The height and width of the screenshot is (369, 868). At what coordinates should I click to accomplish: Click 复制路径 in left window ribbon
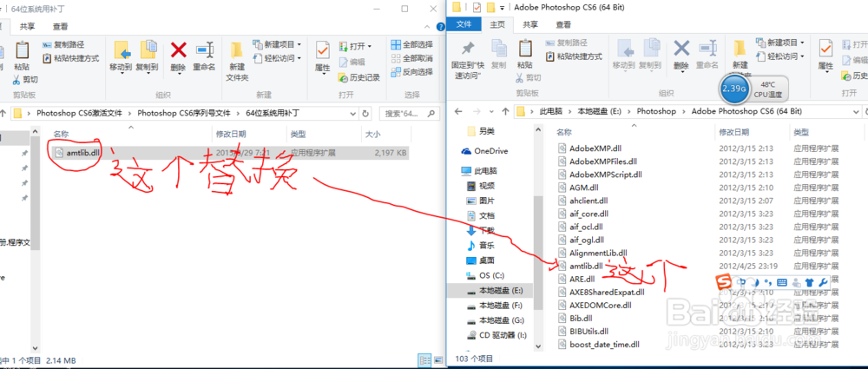click(63, 45)
